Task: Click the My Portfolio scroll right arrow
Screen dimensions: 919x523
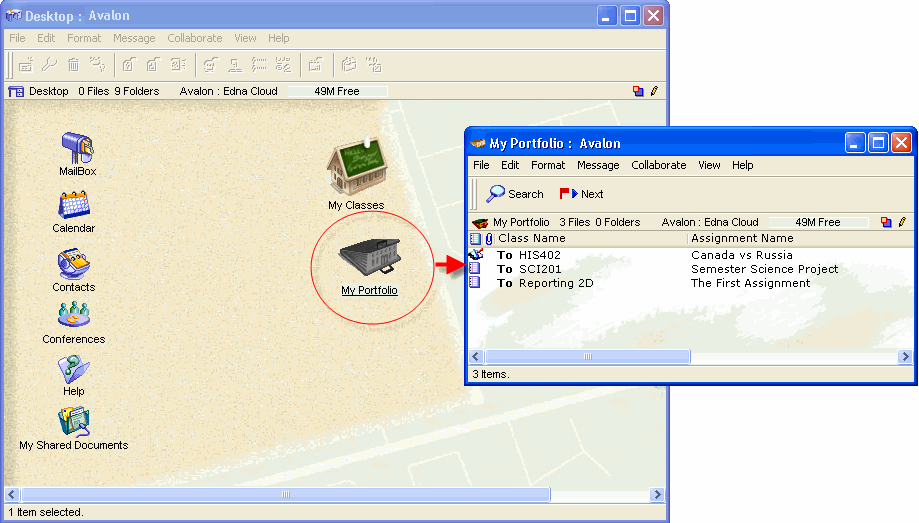Action: pos(906,356)
